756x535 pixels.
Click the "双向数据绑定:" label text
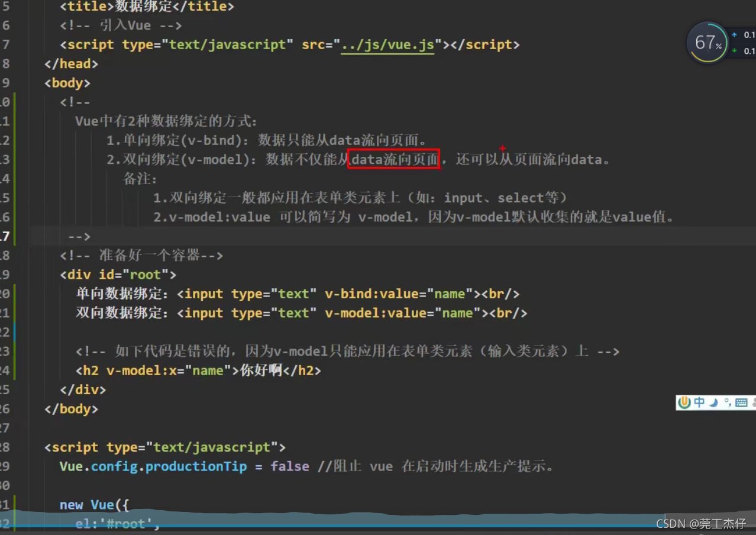point(122,312)
